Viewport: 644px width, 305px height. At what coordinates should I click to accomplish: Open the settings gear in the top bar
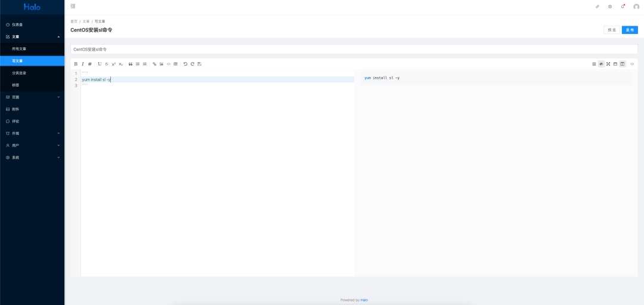point(610,7)
